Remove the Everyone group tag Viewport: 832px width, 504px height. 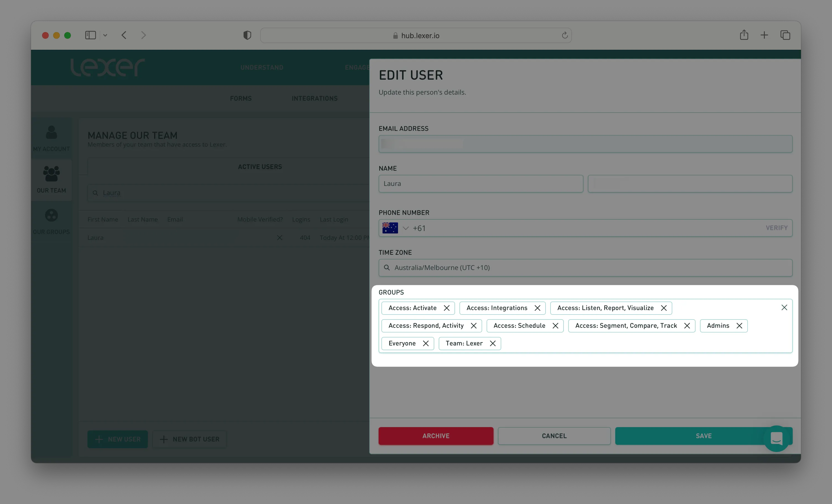[425, 343]
